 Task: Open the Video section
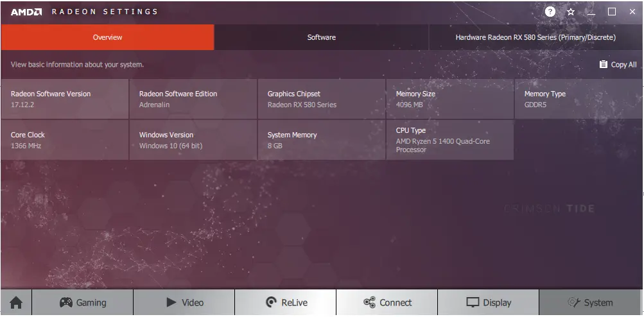tap(184, 303)
